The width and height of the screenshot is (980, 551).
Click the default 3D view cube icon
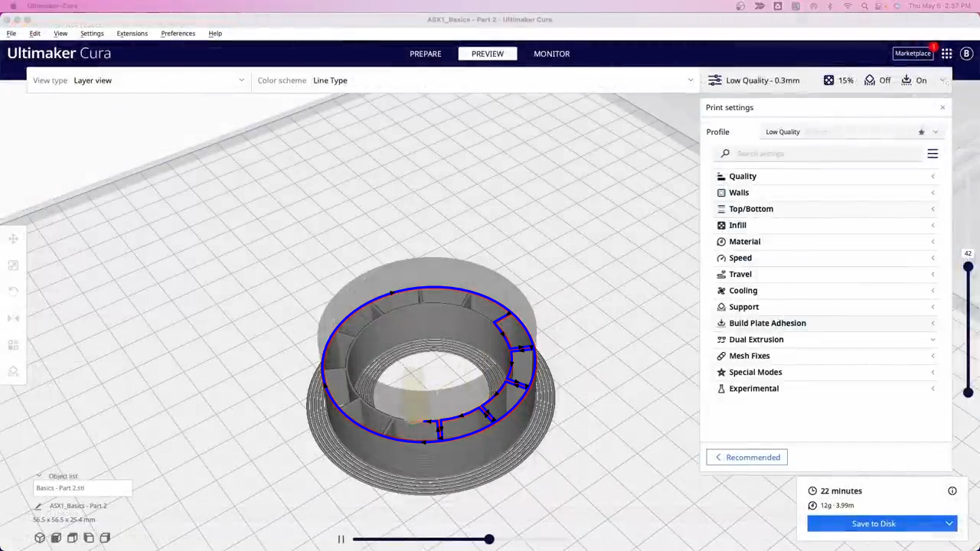40,537
